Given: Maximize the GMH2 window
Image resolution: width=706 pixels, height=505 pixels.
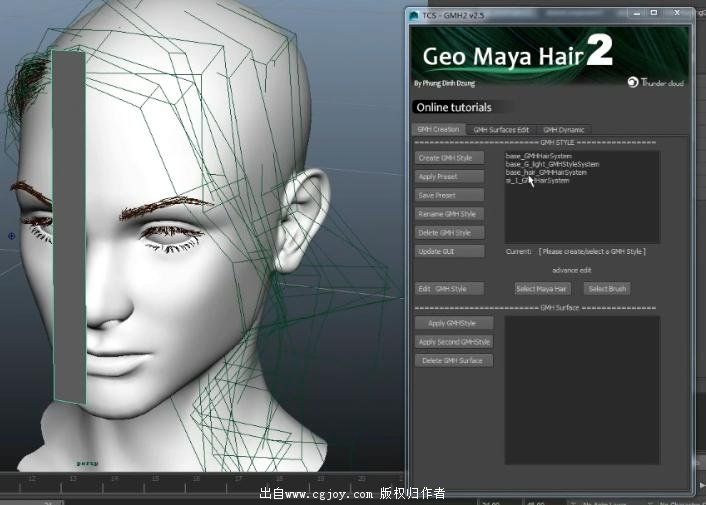Looking at the screenshot, I should point(654,12).
